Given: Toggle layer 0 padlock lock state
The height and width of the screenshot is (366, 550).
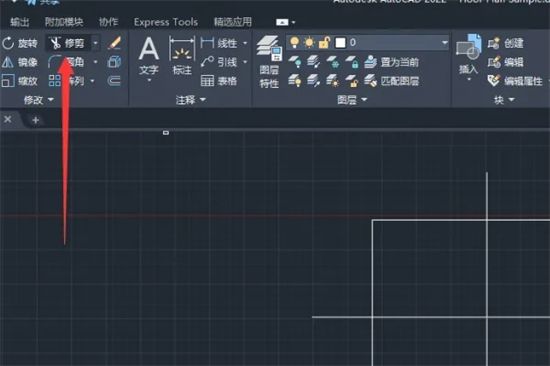Looking at the screenshot, I should pos(324,43).
